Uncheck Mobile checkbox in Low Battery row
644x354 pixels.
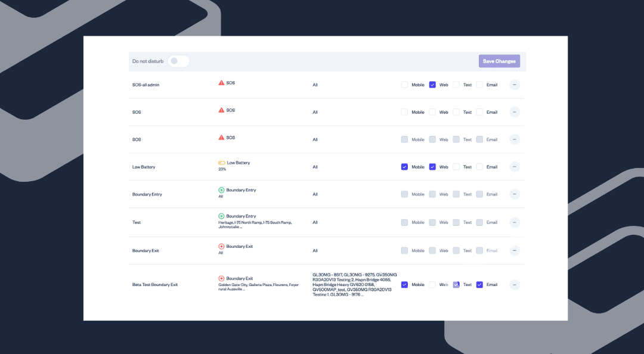click(404, 167)
